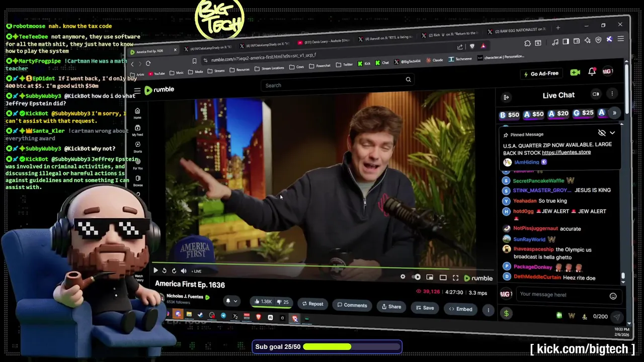Screen dimensions: 644x362
Task: Bookmark the current page
Action: 194,61
